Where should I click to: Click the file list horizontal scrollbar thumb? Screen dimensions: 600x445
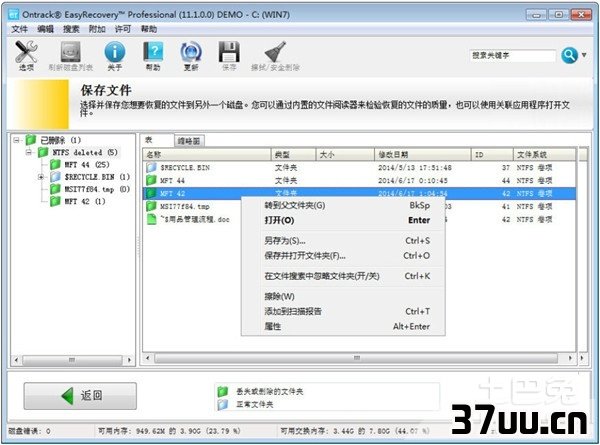tap(356, 359)
